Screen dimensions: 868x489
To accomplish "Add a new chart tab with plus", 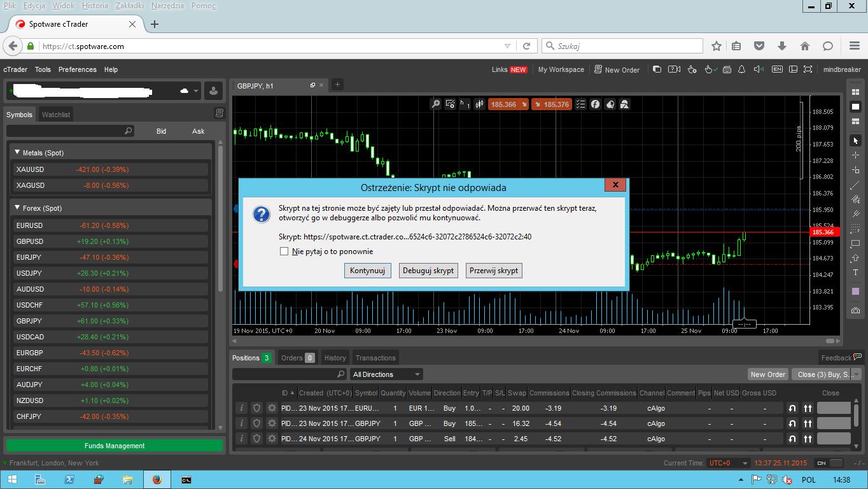I will (x=337, y=85).
